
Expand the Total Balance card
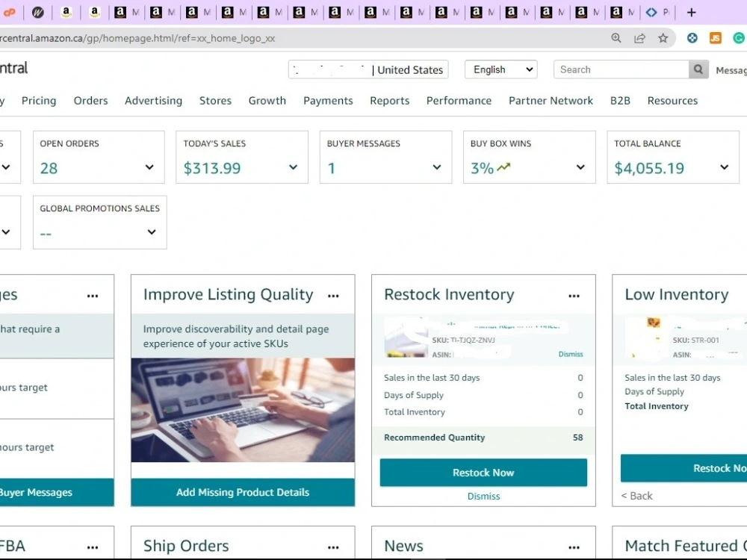click(725, 167)
